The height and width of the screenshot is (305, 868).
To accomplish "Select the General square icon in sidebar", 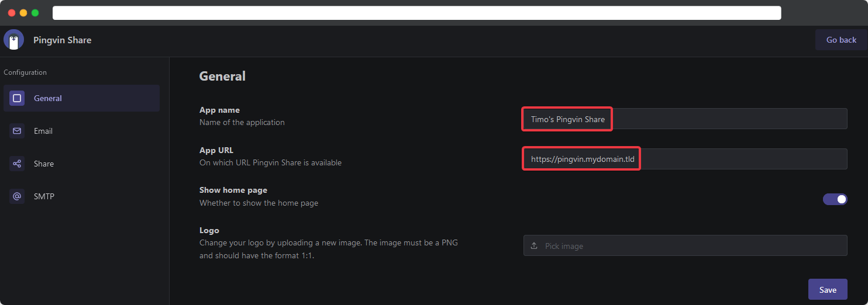I will (x=17, y=98).
